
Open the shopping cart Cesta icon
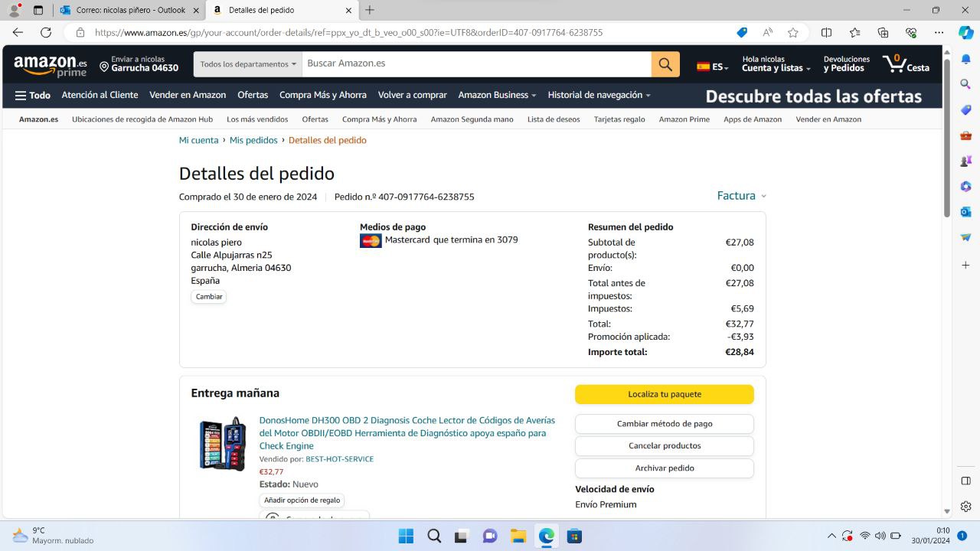[906, 64]
